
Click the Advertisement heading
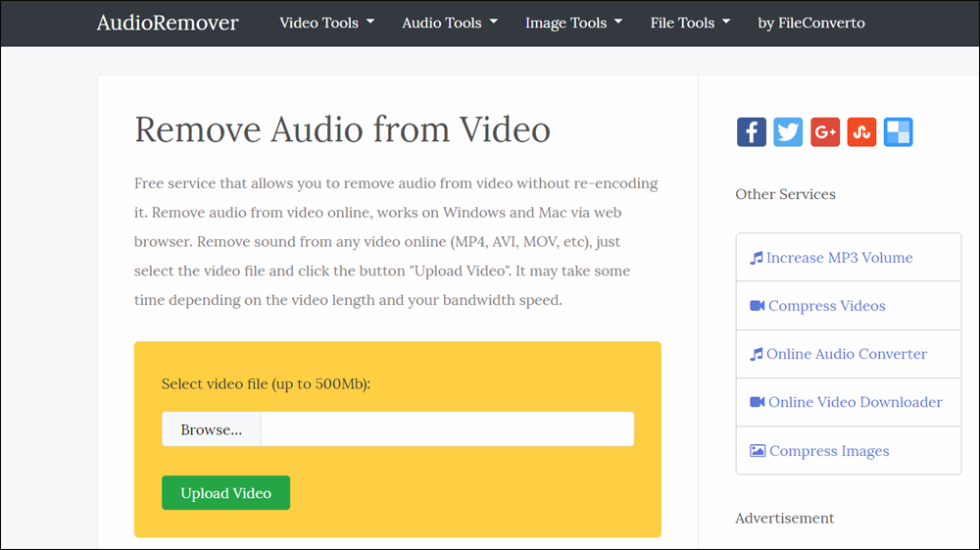click(x=784, y=518)
